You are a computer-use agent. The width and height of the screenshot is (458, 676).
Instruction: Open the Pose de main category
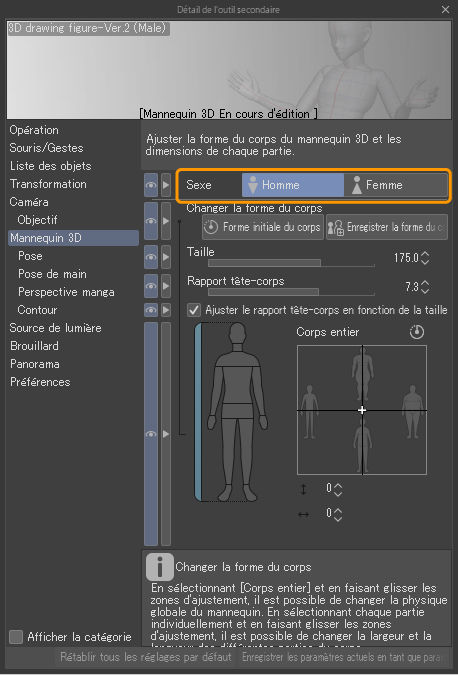[x=52, y=274]
